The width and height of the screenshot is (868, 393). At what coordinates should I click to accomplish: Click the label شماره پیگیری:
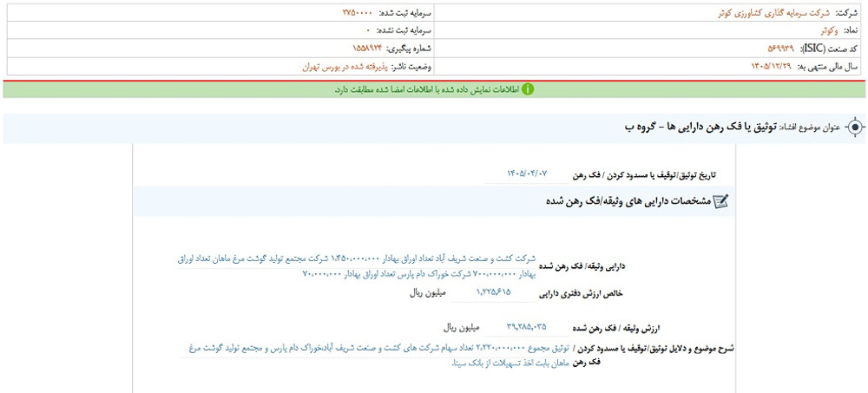(x=410, y=49)
